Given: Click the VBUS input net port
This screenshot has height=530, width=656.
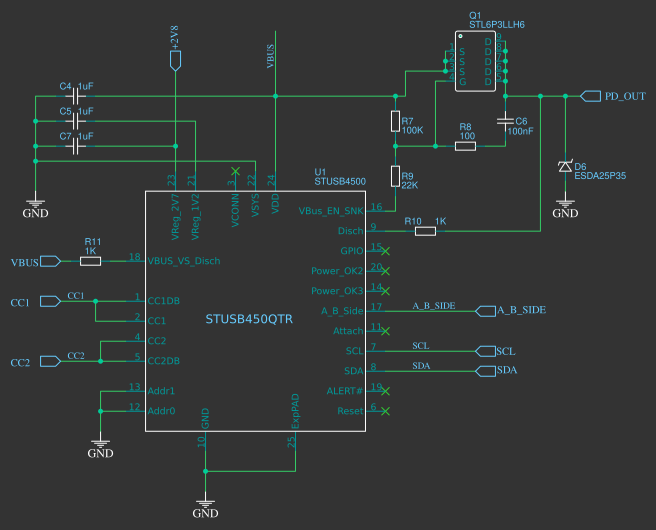Looking at the screenshot, I should (x=51, y=261).
